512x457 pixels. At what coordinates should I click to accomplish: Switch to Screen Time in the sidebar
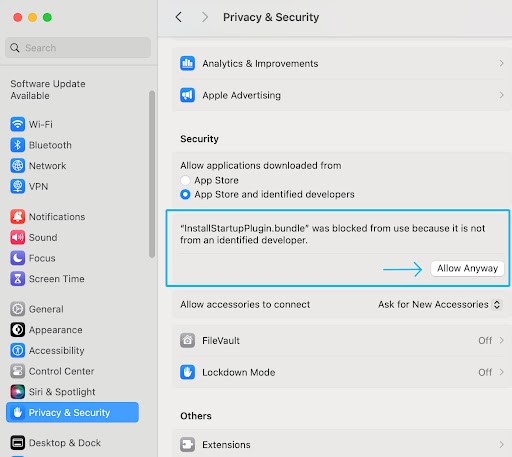pyautogui.click(x=57, y=279)
